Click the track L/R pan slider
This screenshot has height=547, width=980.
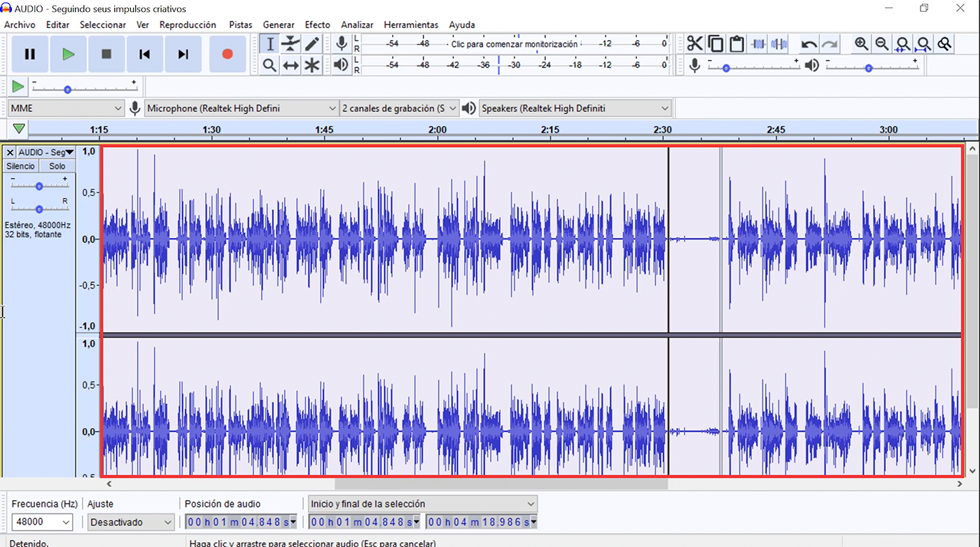39,209
